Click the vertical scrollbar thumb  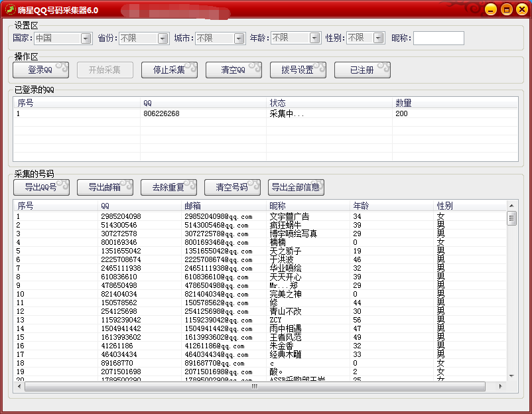[511, 218]
